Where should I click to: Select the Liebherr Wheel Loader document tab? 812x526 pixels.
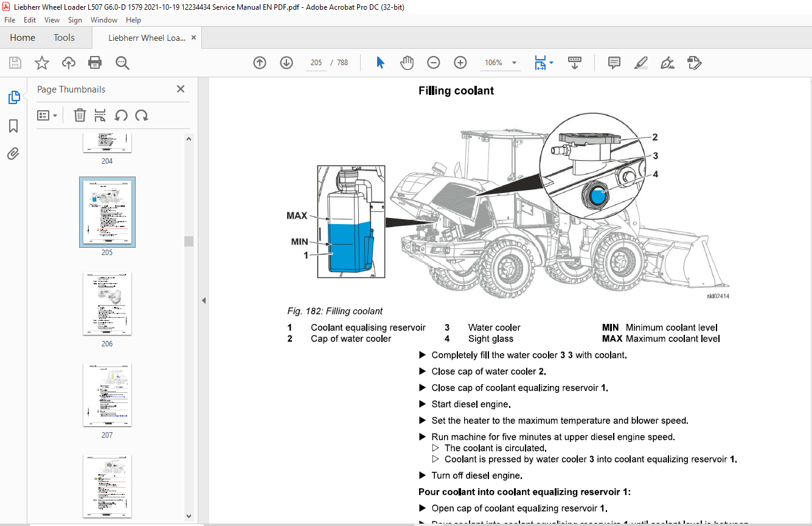pos(147,38)
